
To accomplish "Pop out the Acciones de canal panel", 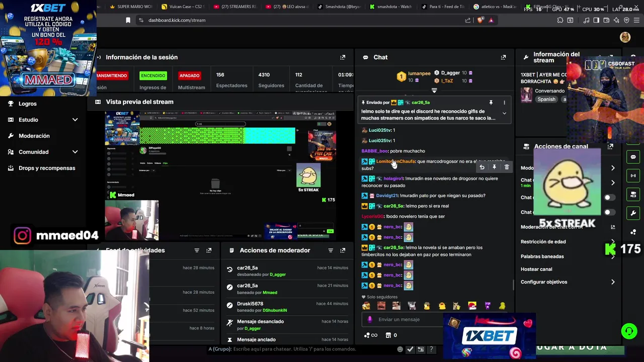I will pyautogui.click(x=610, y=146).
